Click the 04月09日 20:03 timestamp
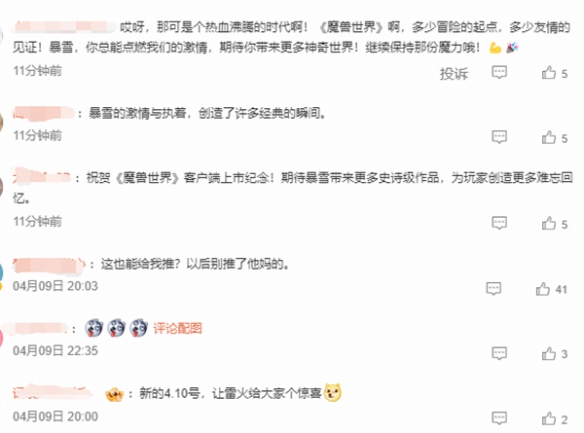 55,286
